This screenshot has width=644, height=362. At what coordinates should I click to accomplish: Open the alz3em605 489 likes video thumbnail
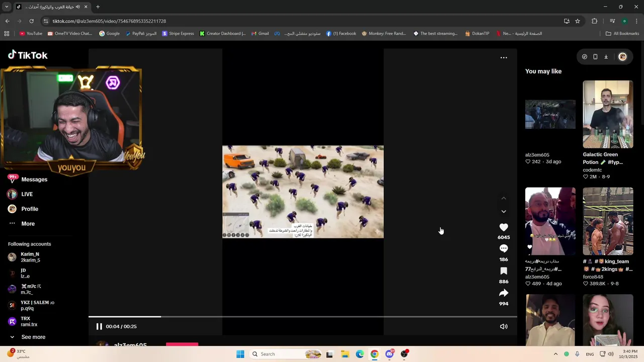[x=550, y=221]
